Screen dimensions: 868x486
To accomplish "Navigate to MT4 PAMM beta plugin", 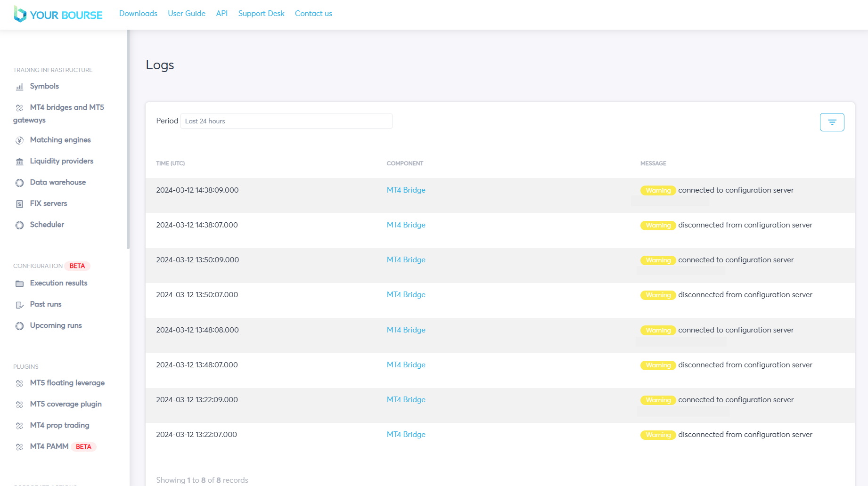I will pos(49,446).
